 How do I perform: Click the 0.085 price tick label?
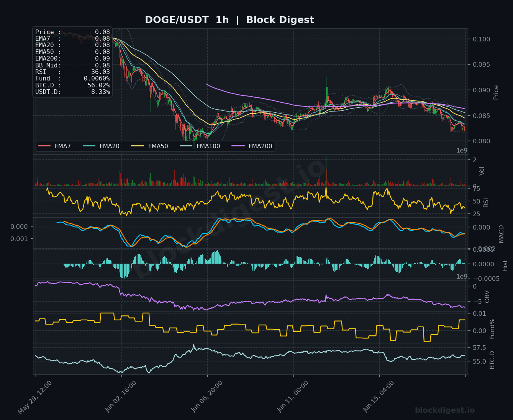tap(481, 116)
